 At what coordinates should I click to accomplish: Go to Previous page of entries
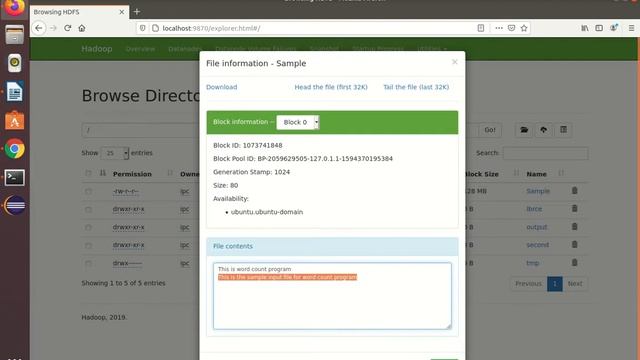tap(528, 284)
